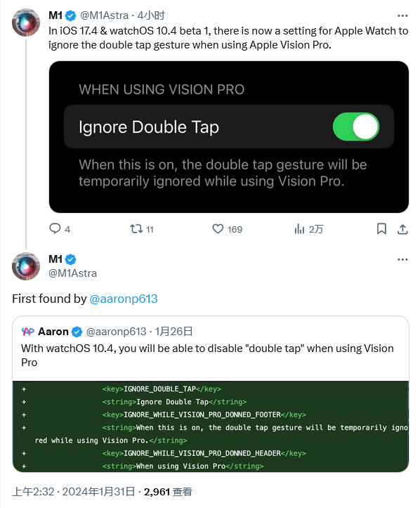Click the 2024年1月31日 tweet date
The width and height of the screenshot is (420, 508).
98,491
